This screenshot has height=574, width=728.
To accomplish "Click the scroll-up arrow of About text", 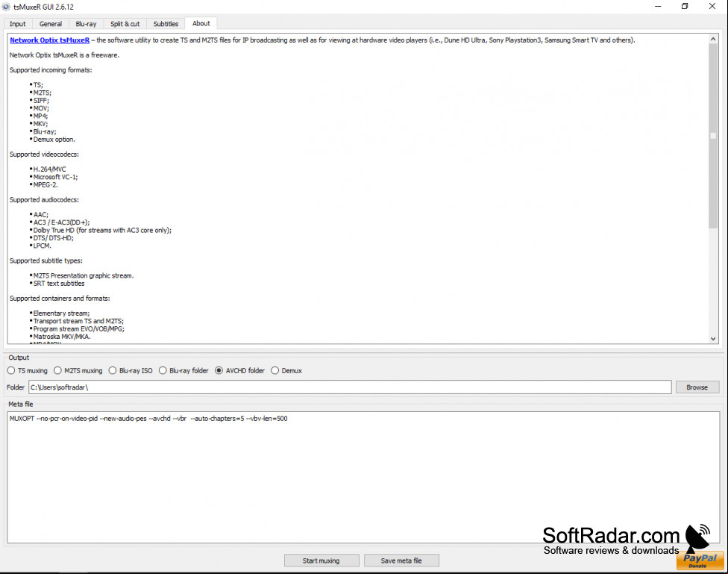I will click(x=713, y=40).
